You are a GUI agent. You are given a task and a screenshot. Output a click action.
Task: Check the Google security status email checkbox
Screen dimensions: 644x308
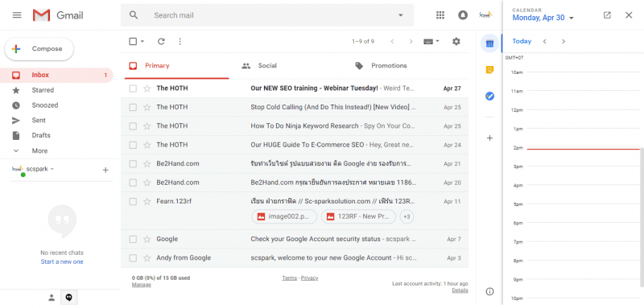133,239
